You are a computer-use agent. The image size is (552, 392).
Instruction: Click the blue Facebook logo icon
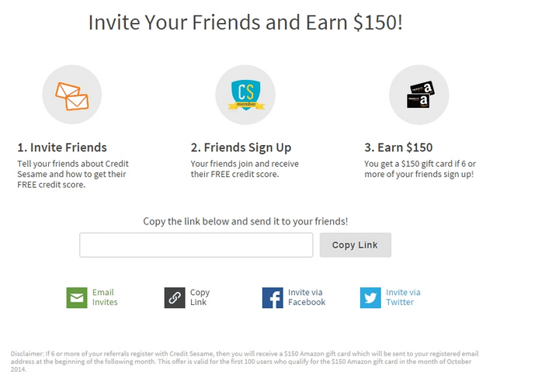(273, 298)
